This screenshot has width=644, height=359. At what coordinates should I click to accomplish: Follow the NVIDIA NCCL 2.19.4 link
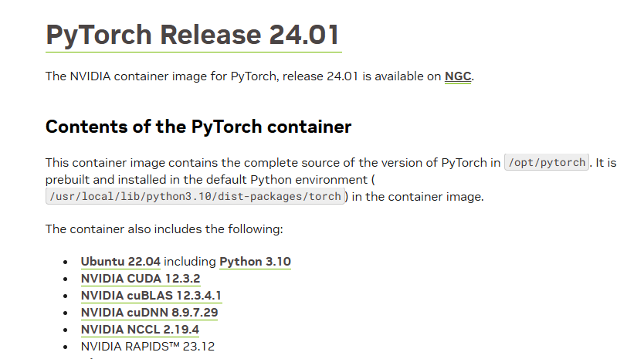point(140,330)
